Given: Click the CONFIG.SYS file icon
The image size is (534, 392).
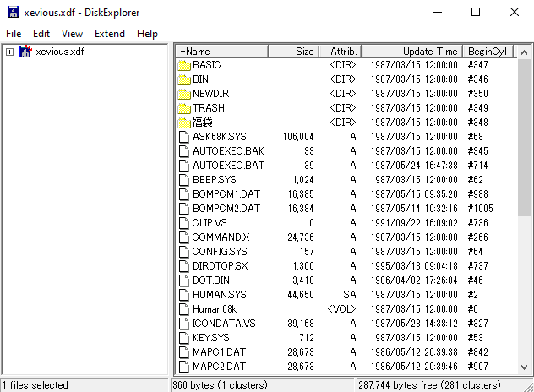Looking at the screenshot, I should pos(184,252).
